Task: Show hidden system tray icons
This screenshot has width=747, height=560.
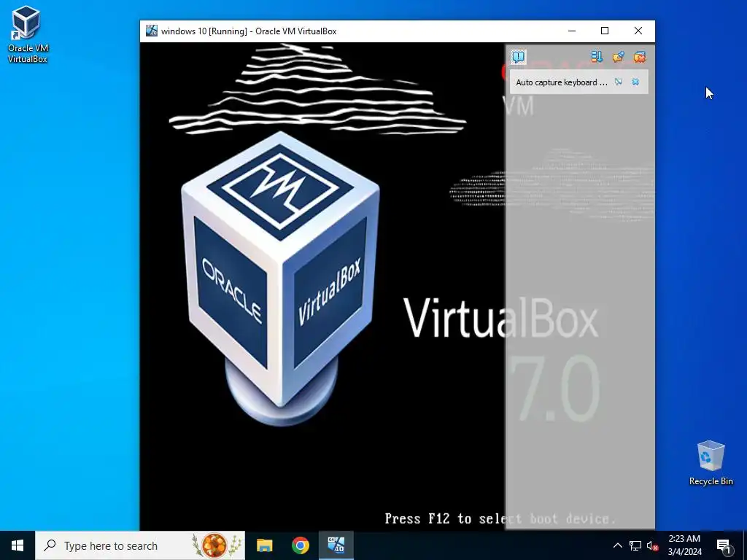Action: pyautogui.click(x=617, y=545)
